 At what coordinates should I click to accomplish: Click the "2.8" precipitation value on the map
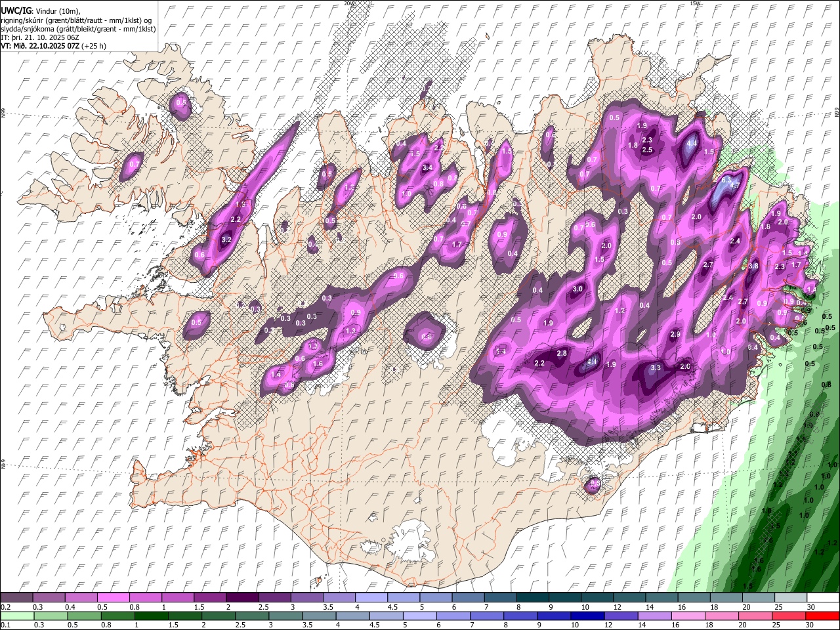coord(562,354)
